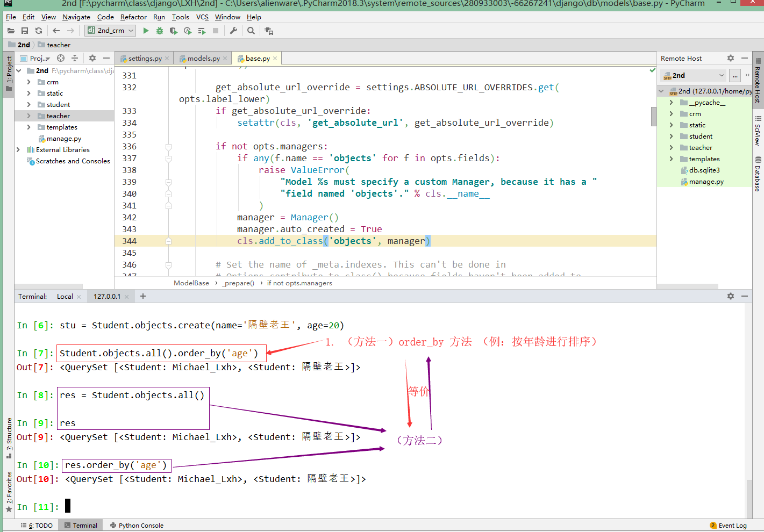Click ModelBase breadcrumb in editor

point(191,283)
